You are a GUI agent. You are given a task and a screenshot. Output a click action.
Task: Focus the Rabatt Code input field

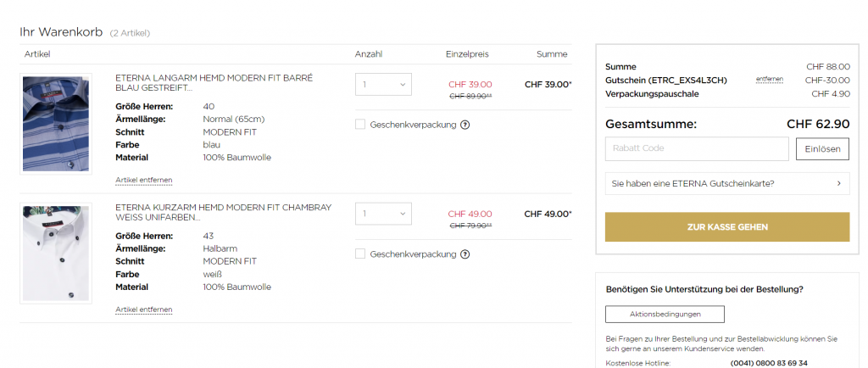[x=696, y=148]
